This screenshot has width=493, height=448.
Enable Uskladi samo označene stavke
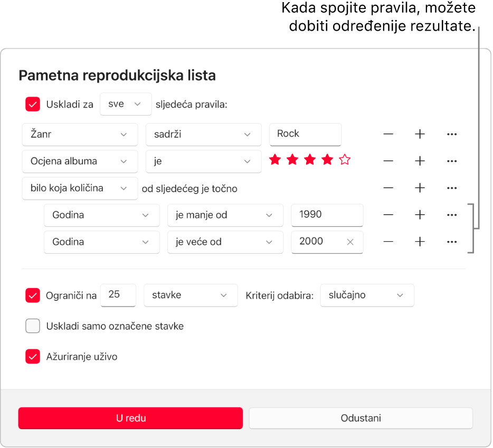(x=32, y=326)
